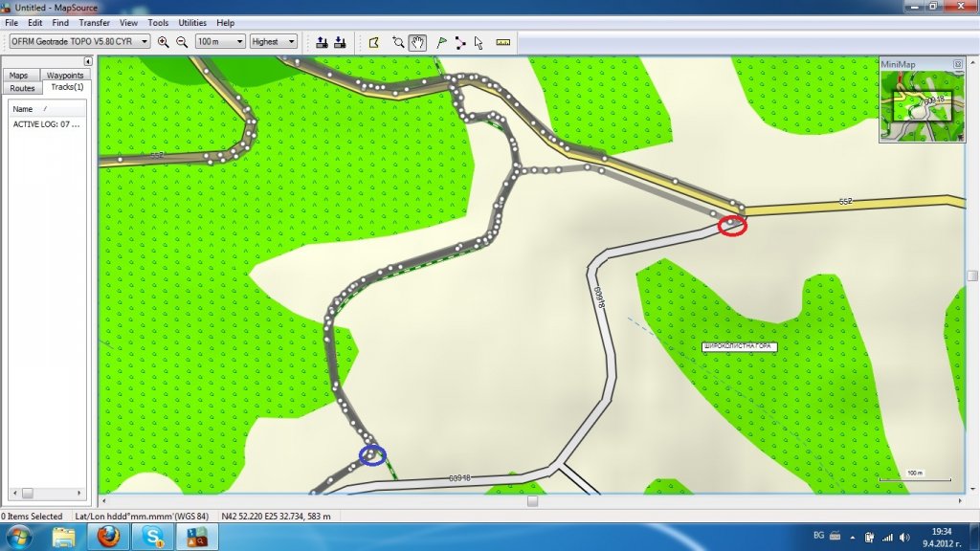Collapse the left data panel arrow
This screenshot has width=980, height=551.
(88, 61)
